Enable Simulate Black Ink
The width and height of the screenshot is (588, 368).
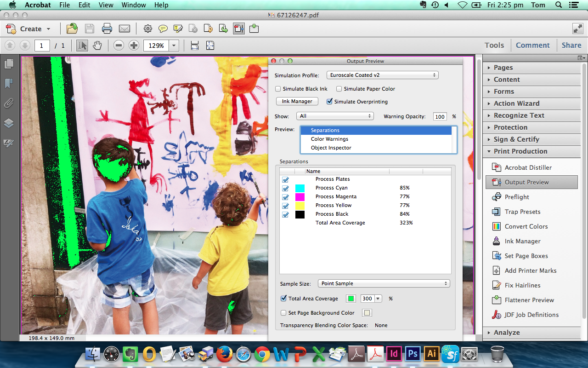point(278,89)
